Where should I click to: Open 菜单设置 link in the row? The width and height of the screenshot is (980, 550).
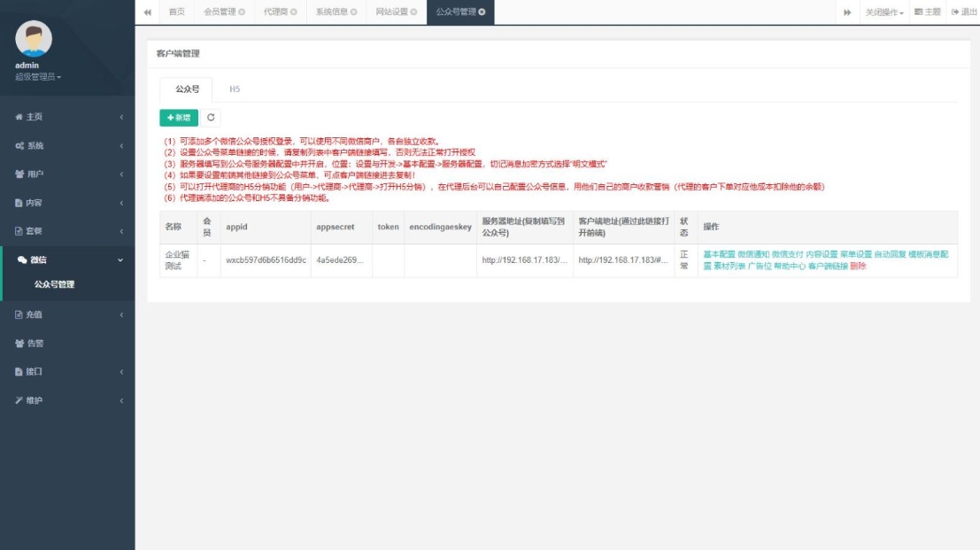coord(856,254)
